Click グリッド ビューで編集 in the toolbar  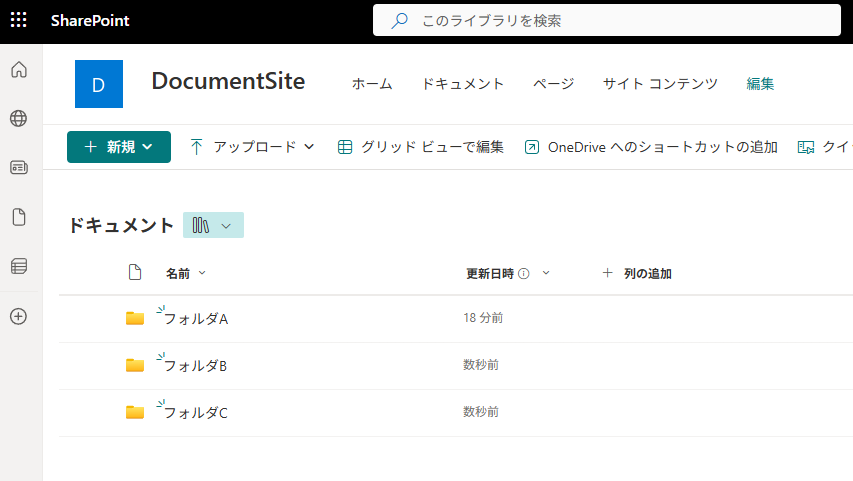point(421,147)
